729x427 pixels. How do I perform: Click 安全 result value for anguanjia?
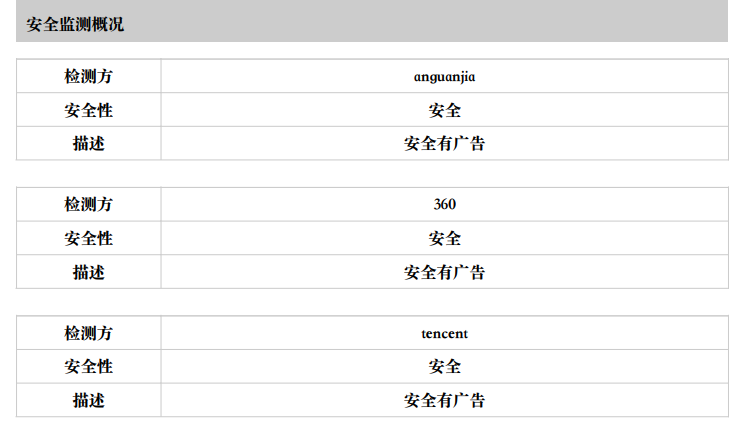[x=444, y=110]
